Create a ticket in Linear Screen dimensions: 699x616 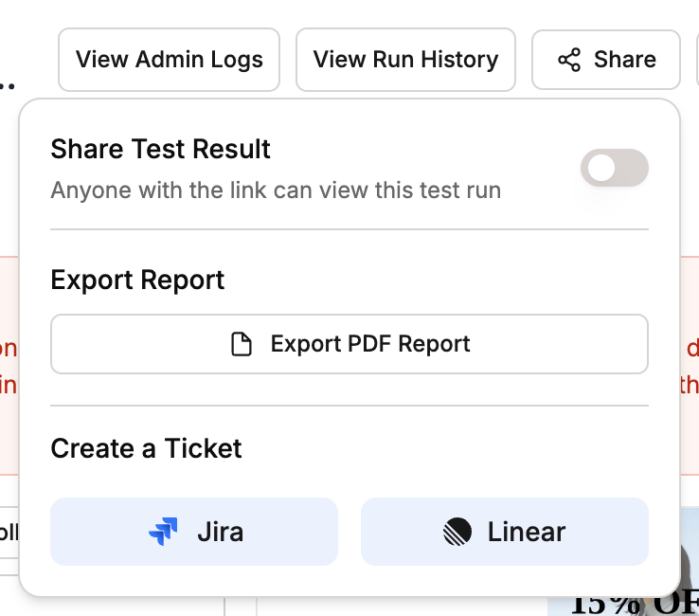[505, 532]
